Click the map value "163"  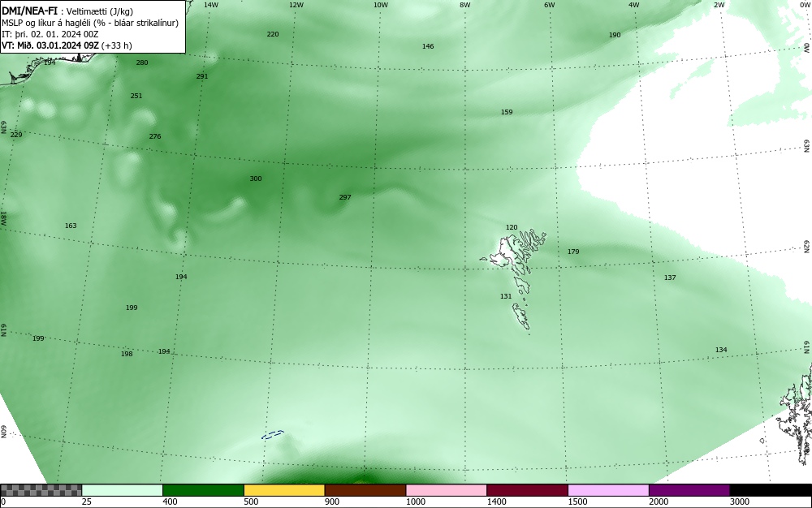71,226
